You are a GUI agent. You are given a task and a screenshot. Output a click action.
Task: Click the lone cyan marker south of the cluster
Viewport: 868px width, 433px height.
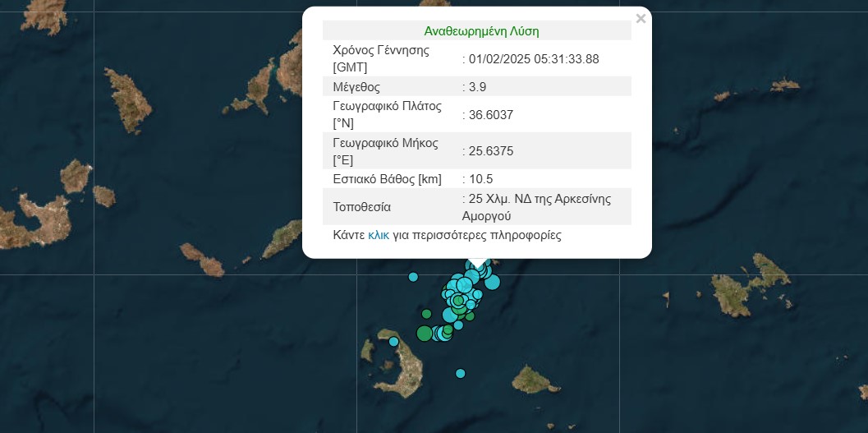[460, 374]
